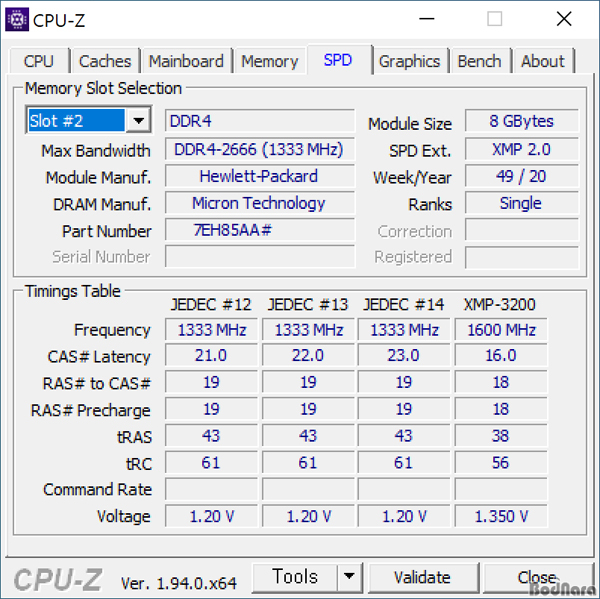Open the Graphics tab
Image resolution: width=600 pixels, height=599 pixels.
coord(409,61)
